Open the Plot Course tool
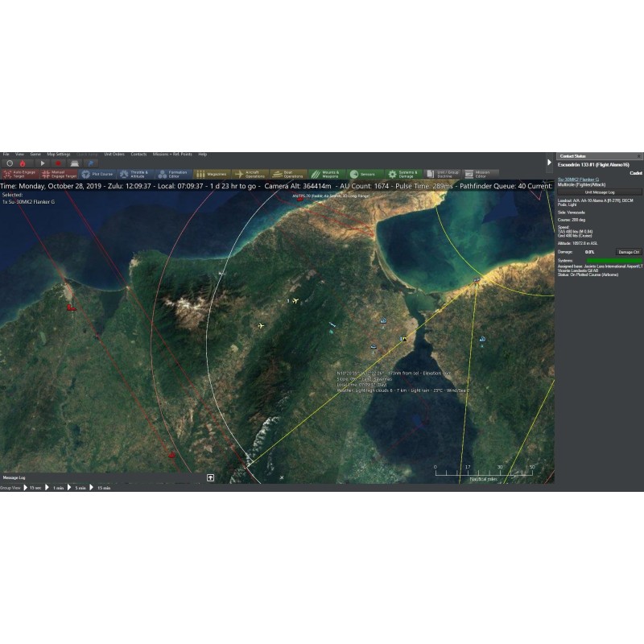This screenshot has width=644, height=644. click(97, 173)
